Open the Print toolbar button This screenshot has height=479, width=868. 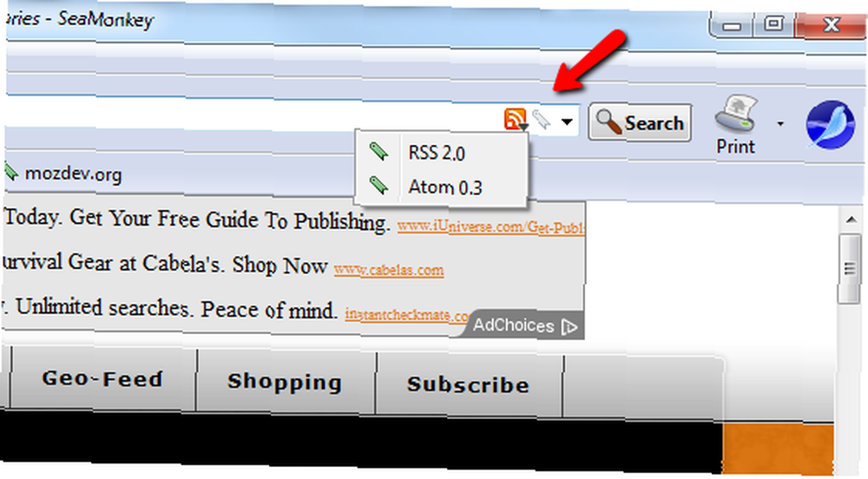[736, 125]
